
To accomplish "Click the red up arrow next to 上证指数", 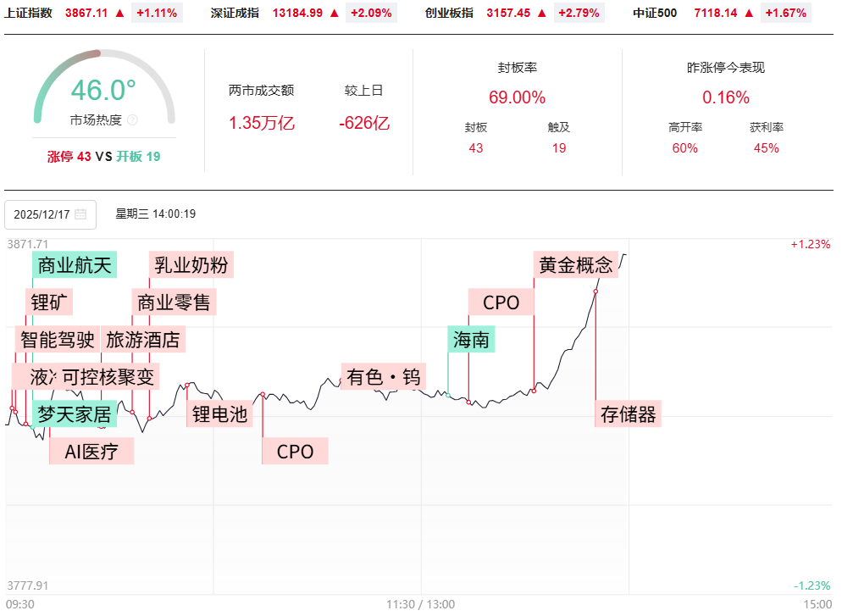I will click(x=119, y=13).
